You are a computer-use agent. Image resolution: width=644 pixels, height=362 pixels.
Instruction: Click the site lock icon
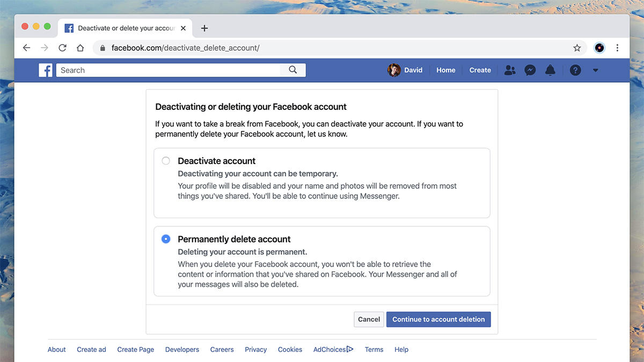[103, 48]
